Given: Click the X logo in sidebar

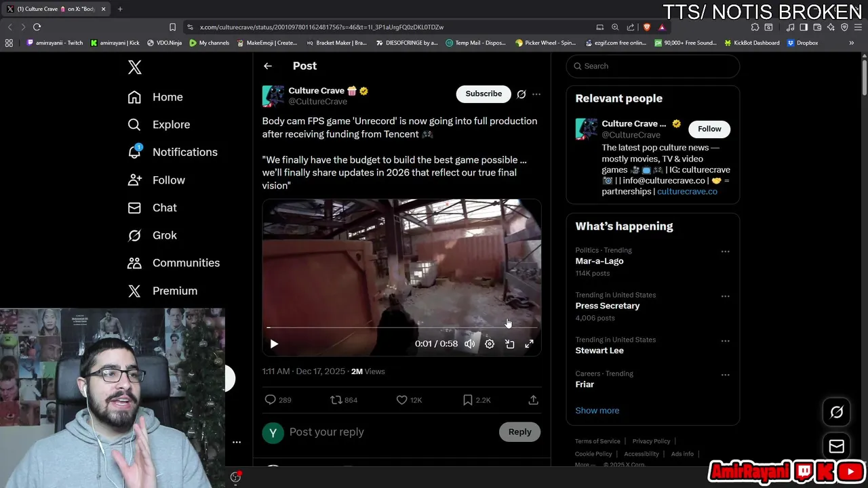Looking at the screenshot, I should [x=134, y=67].
